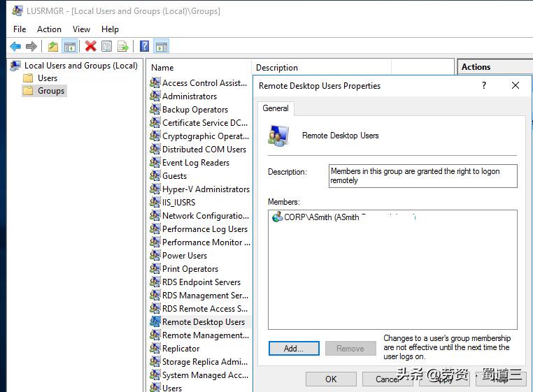Go up one level with folder icon
This screenshot has height=392, width=533.
(52, 46)
